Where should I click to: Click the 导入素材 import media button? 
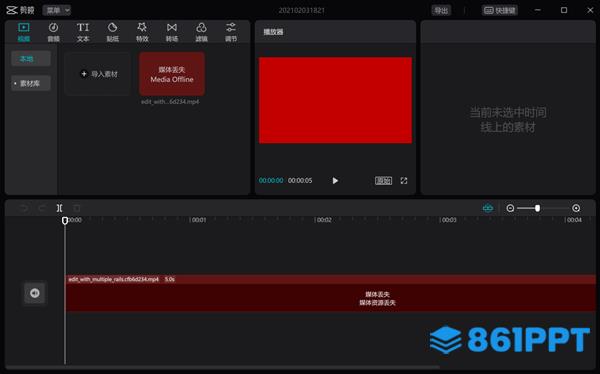[x=98, y=74]
